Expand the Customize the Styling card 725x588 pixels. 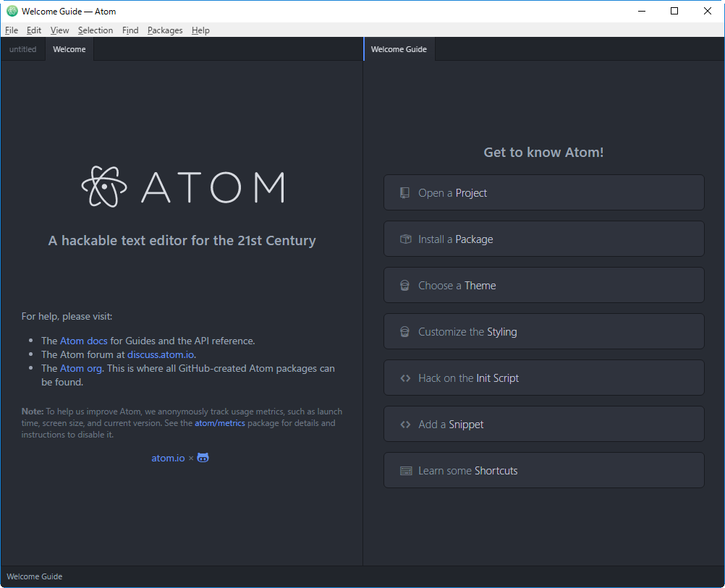[x=544, y=331]
